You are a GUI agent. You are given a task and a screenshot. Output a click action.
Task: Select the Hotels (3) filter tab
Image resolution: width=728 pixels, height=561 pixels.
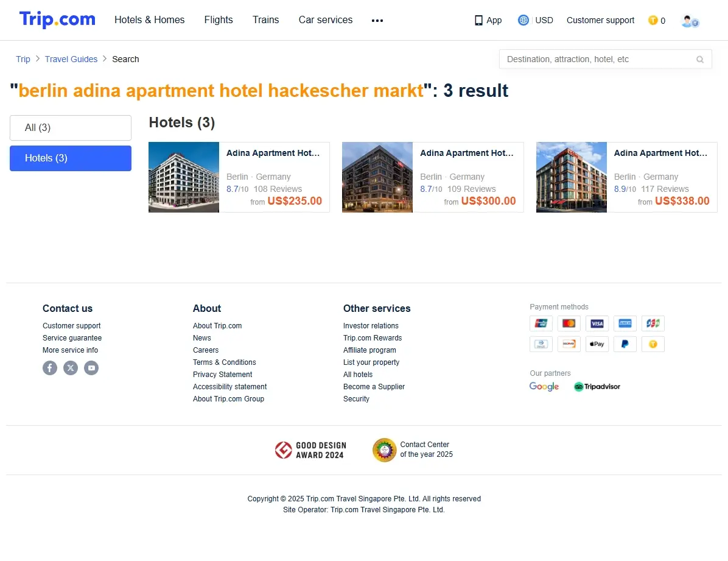coord(71,158)
